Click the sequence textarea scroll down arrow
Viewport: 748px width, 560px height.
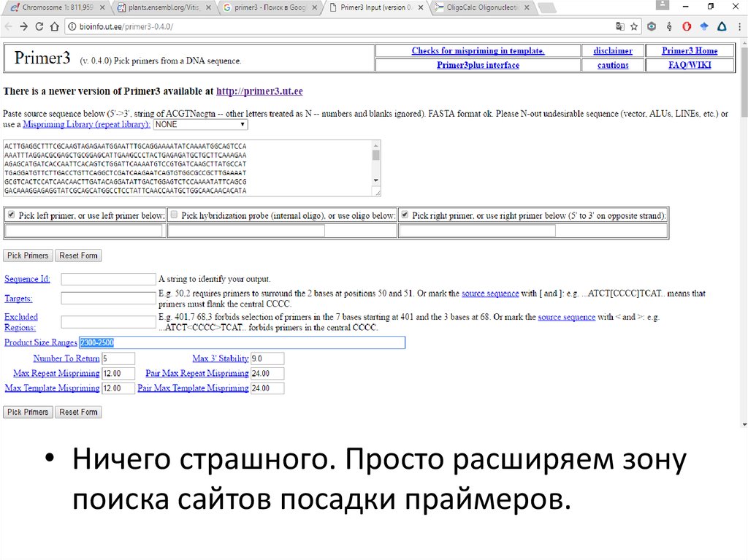pyautogui.click(x=376, y=180)
